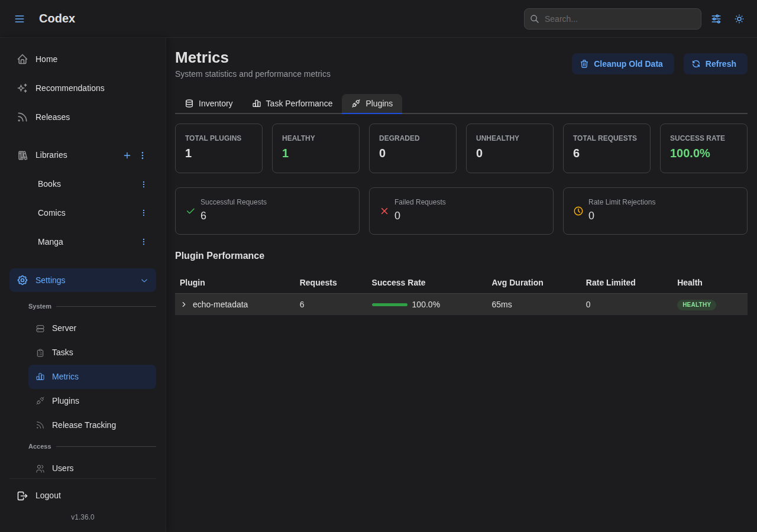The height and width of the screenshot is (532, 757).
Task: Log out using the Logout button
Action: (83, 495)
